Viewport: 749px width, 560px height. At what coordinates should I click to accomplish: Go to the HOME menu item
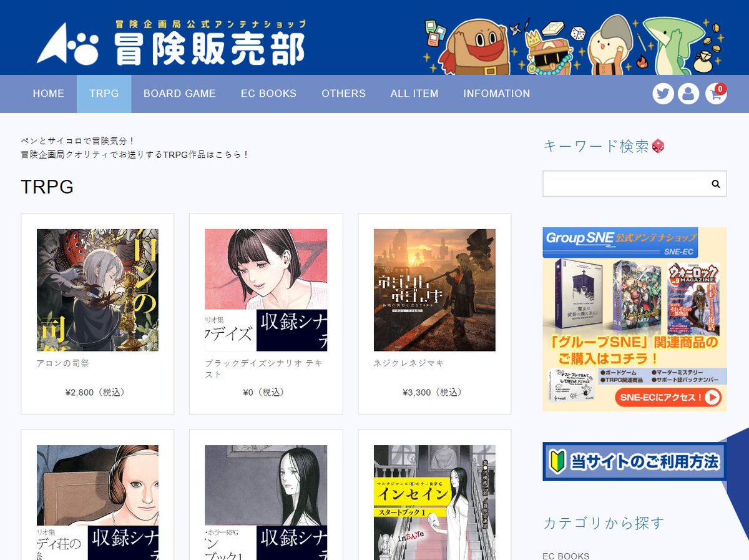tap(49, 94)
